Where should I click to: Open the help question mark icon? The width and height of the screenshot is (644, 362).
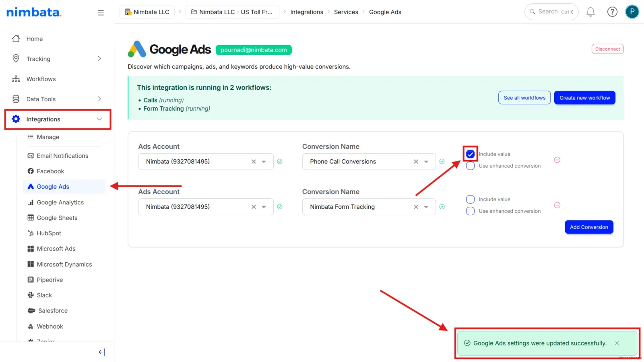coord(612,12)
